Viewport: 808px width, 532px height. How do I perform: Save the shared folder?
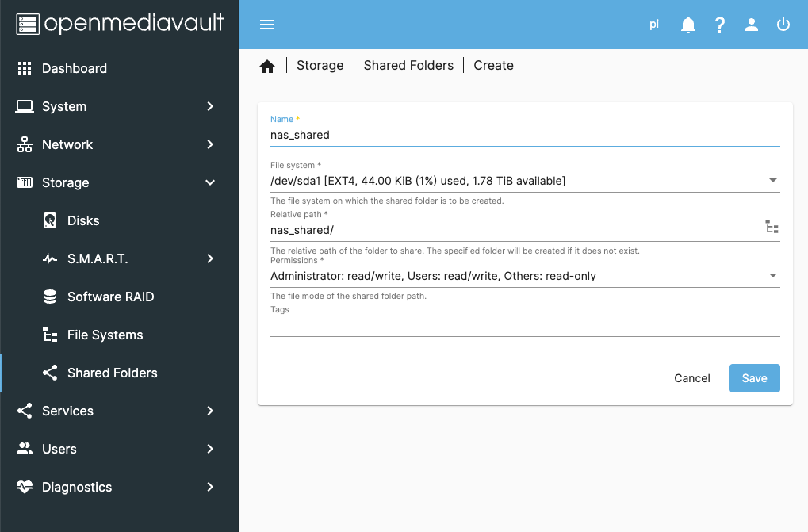754,378
